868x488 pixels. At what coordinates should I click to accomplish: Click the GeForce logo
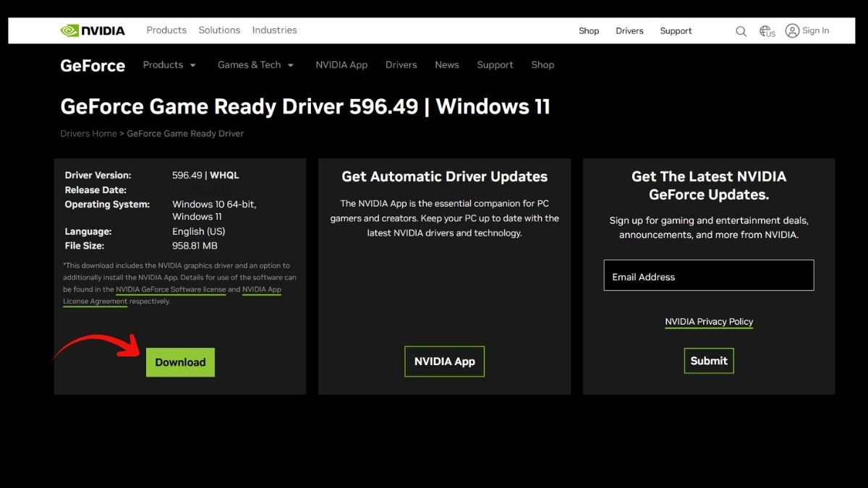[93, 66]
